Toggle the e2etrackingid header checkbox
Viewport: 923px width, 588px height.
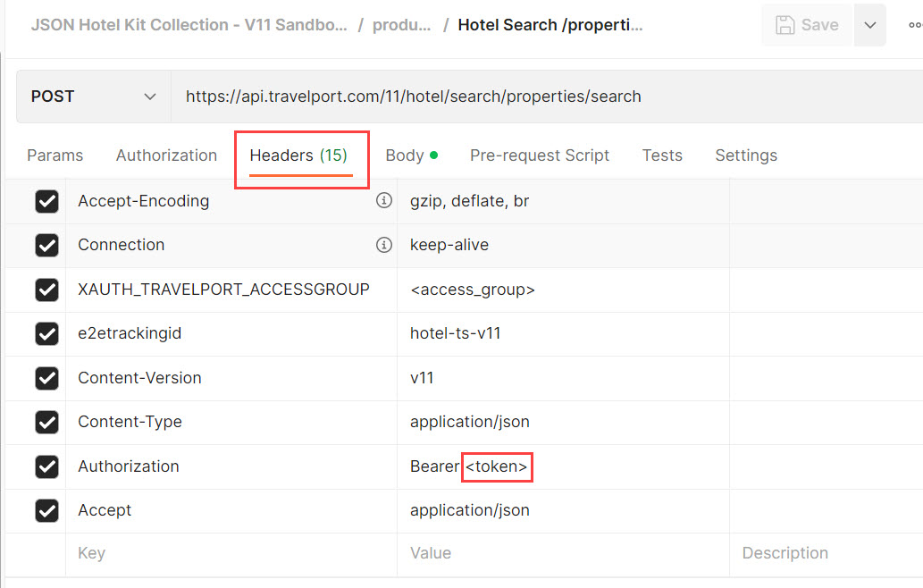click(46, 334)
